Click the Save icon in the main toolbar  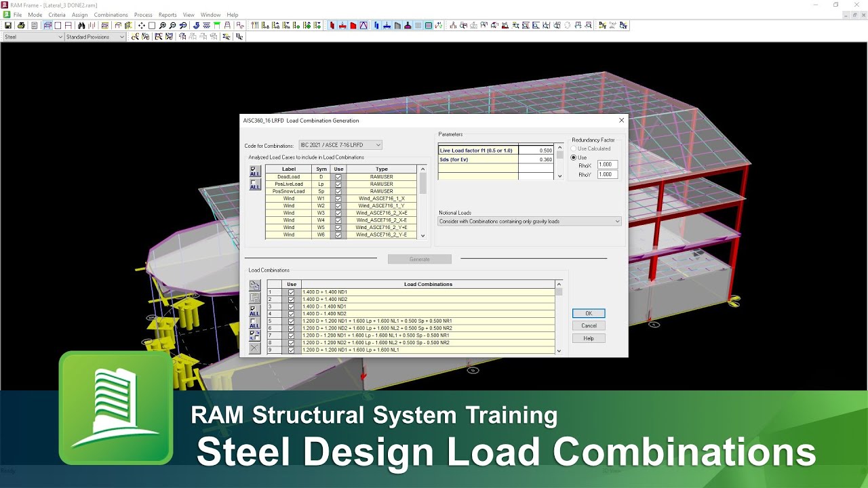(x=7, y=25)
